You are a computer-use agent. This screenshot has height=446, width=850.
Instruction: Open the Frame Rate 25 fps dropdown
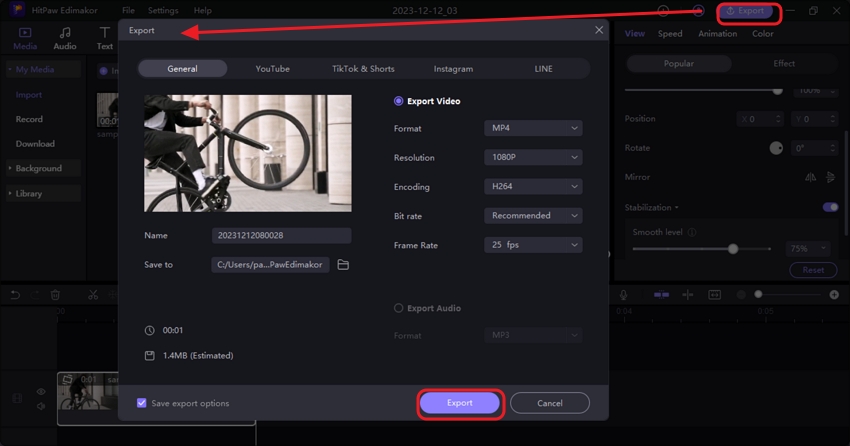(x=533, y=245)
